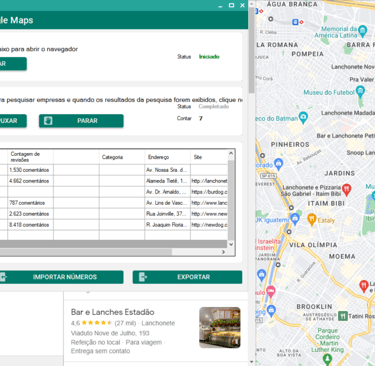The width and height of the screenshot is (375, 366).
Task: Click the export icon on EXPORTAR button
Action: click(x=143, y=277)
